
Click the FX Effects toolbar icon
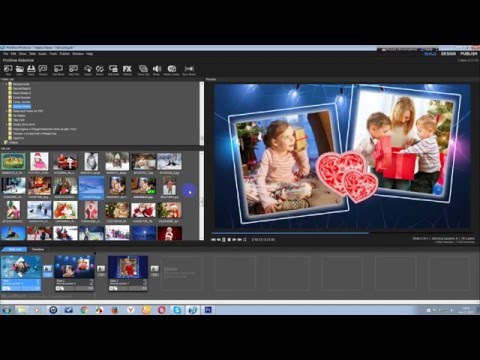tap(127, 70)
